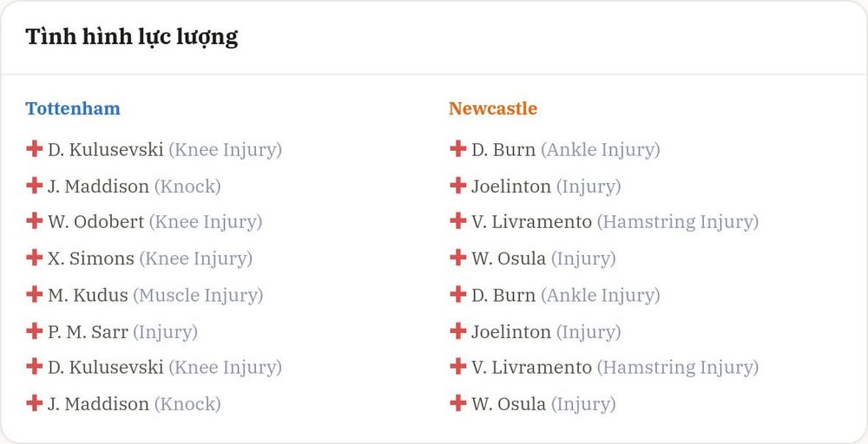Click the red cross icon beside P. M. Sarr
Screen dimensions: 868x444
(x=35, y=330)
